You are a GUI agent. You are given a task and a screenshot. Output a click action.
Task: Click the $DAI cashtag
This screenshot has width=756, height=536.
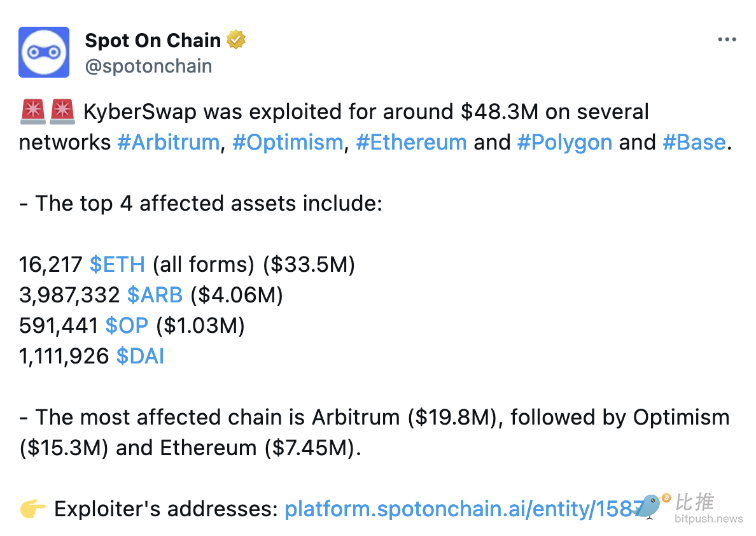(140, 356)
